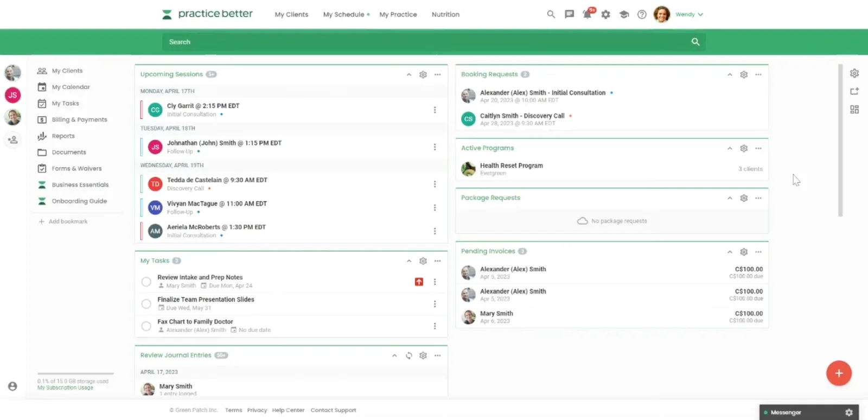Image resolution: width=868 pixels, height=420 pixels.
Task: Open options menu for Tedda de Castelain session
Action: point(435,184)
